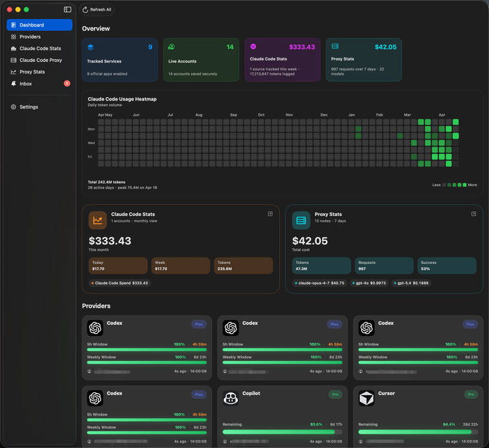Viewport: 489px width, 448px height.
Task: Click the 94.4% value on Cursor card
Action: (449, 424)
